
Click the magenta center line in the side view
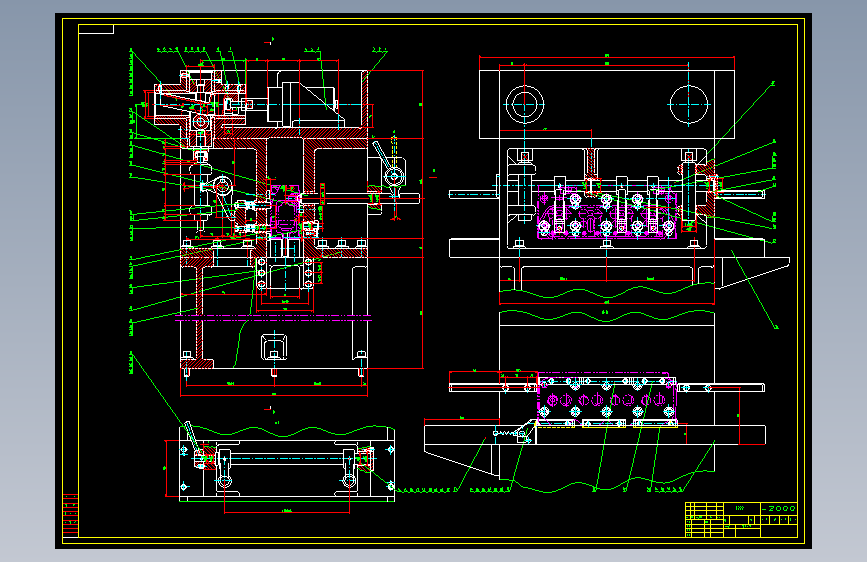pyautogui.click(x=273, y=318)
